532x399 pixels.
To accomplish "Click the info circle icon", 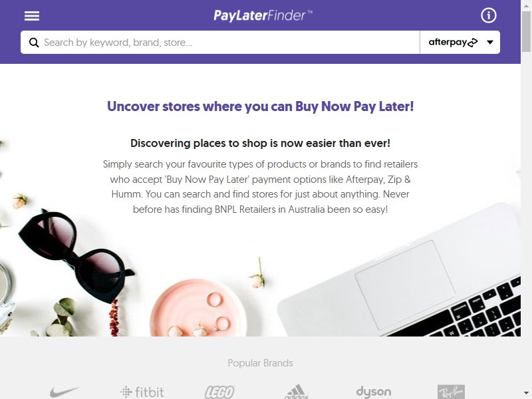I will [x=489, y=15].
